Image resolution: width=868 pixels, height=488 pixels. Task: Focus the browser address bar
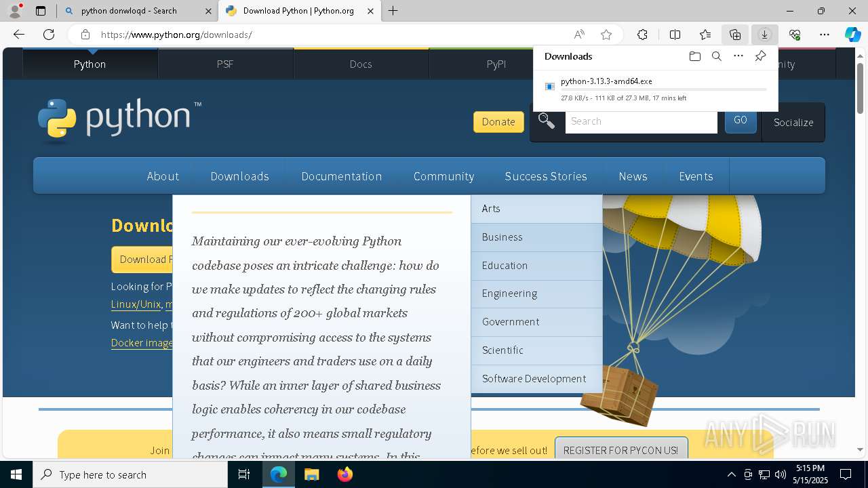pyautogui.click(x=332, y=35)
